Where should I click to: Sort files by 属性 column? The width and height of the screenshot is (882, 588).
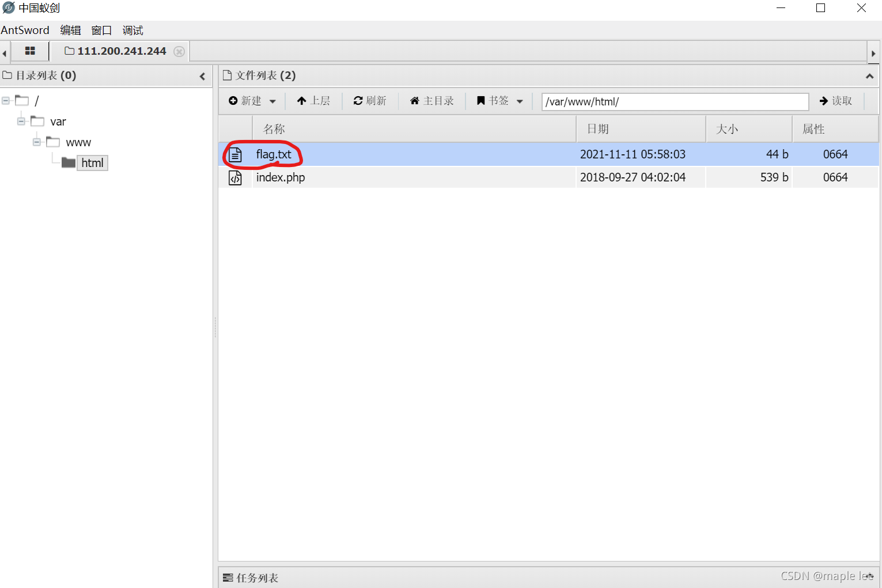pos(835,129)
